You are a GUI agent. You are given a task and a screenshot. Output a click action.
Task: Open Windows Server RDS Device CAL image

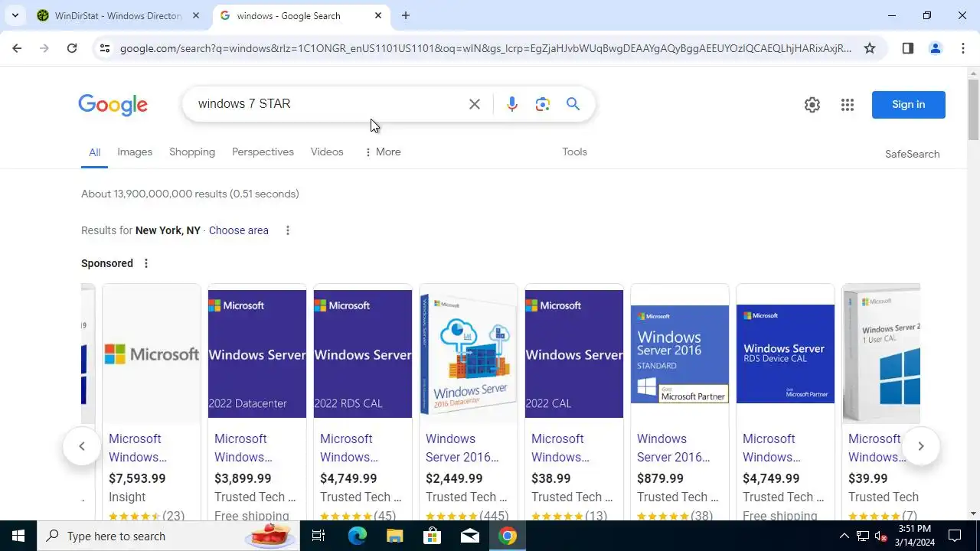786,354
